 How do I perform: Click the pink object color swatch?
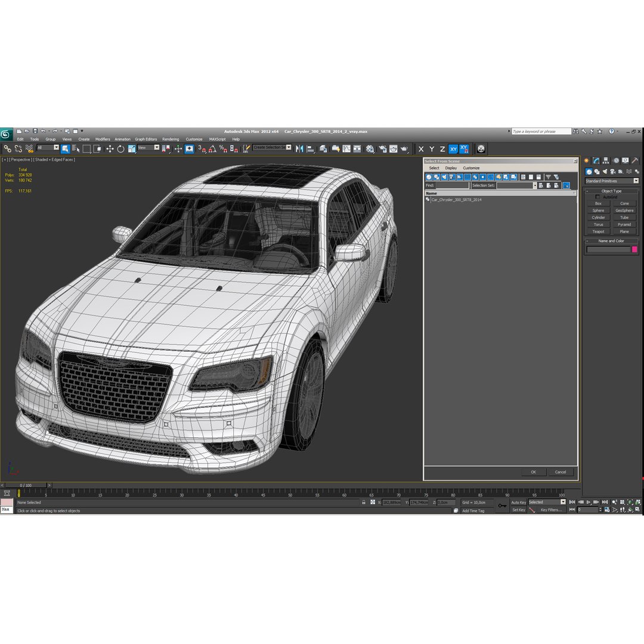(x=634, y=249)
